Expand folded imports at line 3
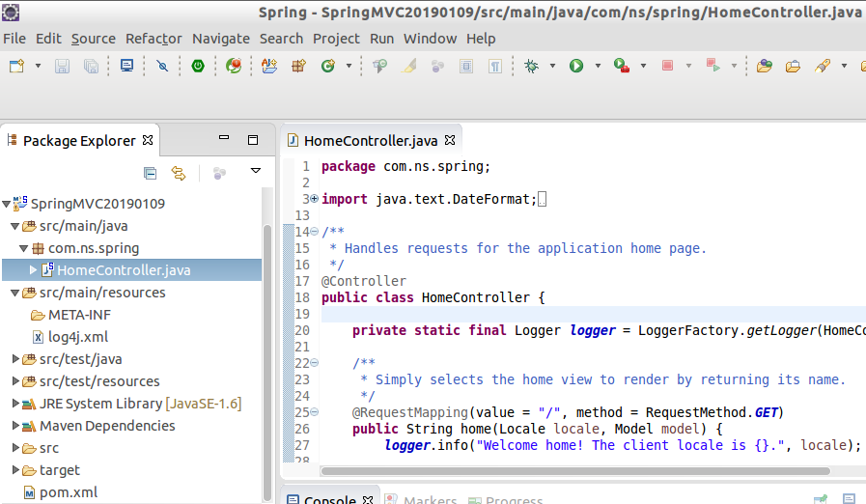 tap(315, 199)
